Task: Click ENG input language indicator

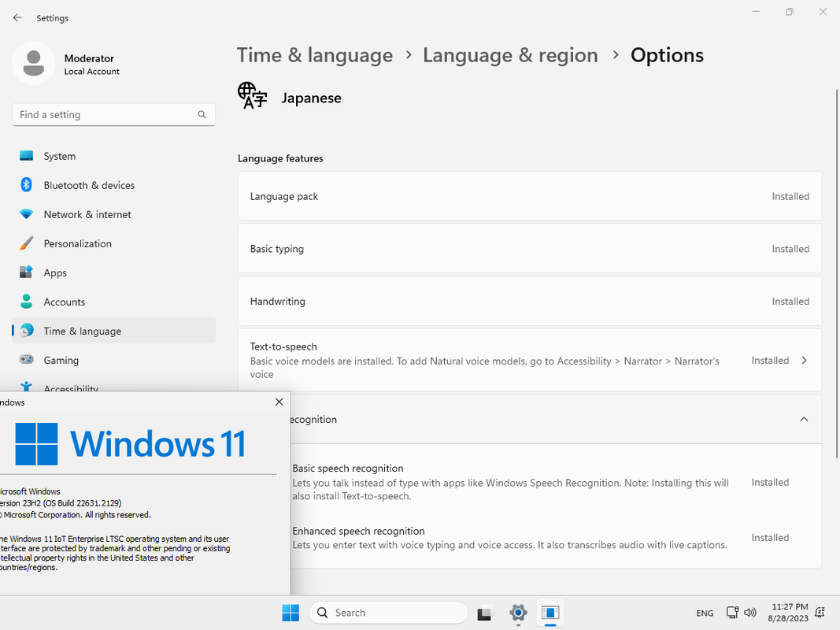Action: (705, 613)
